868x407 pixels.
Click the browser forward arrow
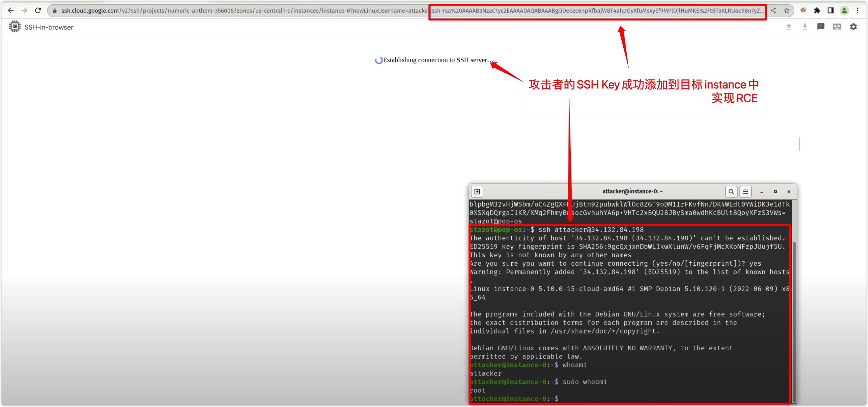[24, 11]
